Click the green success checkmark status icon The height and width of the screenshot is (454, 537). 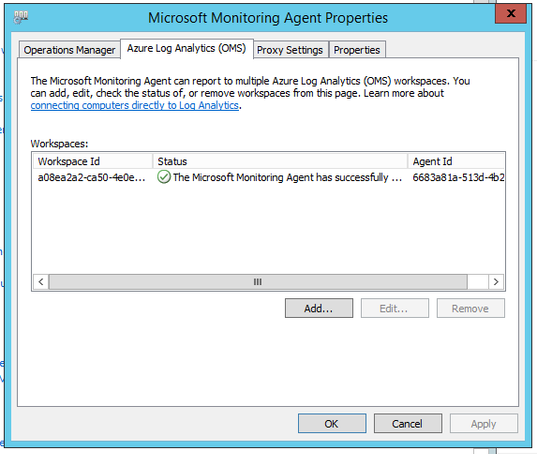pyautogui.click(x=164, y=177)
